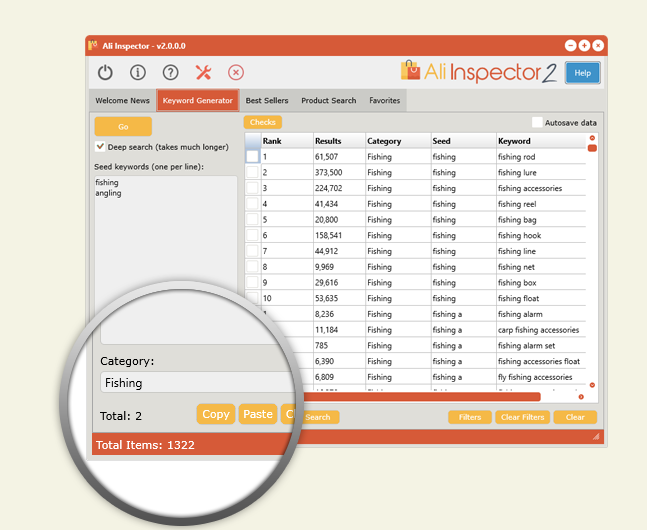Click the Checks button

[262, 122]
